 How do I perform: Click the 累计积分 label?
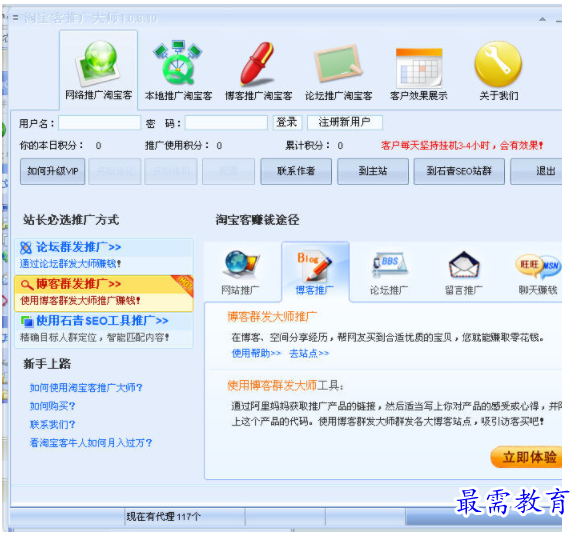coord(307,146)
